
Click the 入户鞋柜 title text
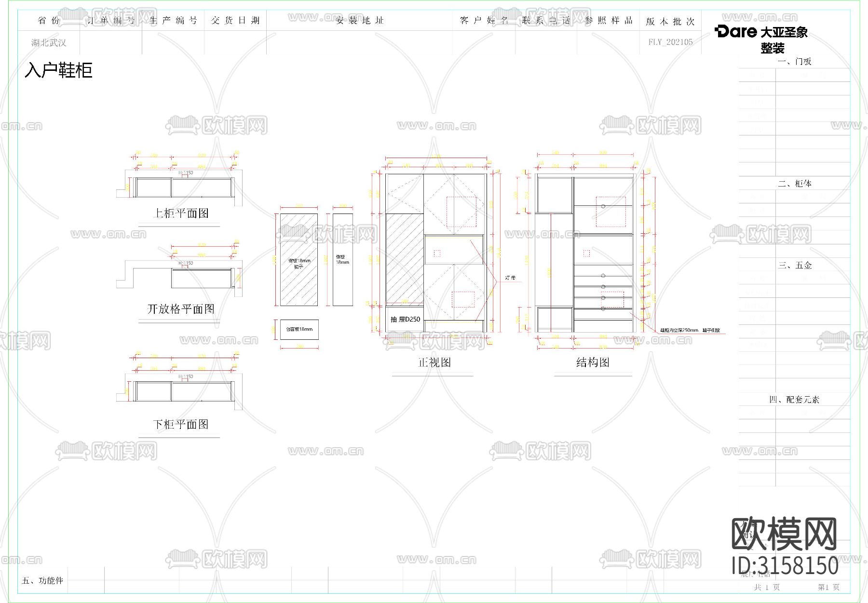click(x=60, y=70)
